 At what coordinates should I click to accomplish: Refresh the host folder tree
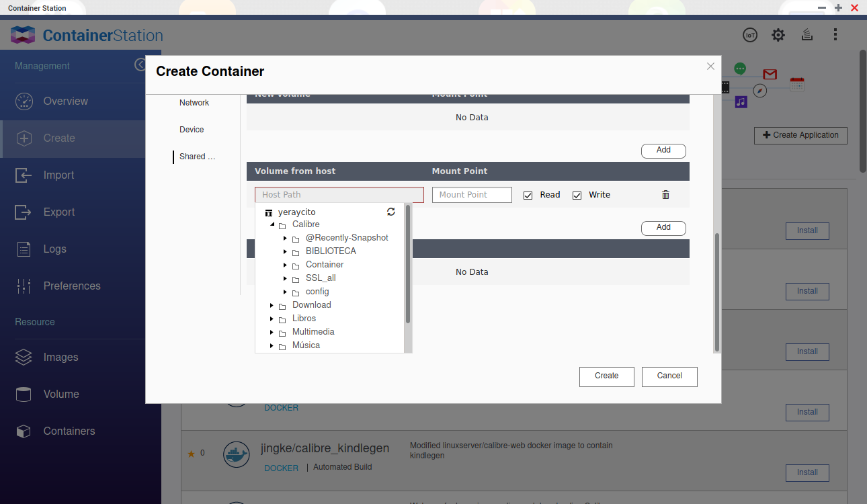[391, 212]
